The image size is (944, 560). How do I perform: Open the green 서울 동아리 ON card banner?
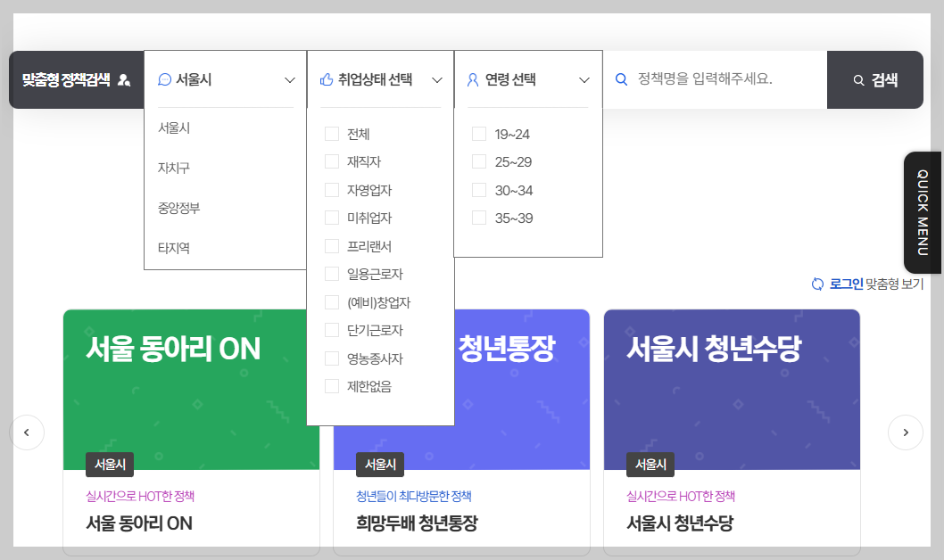tap(191, 389)
